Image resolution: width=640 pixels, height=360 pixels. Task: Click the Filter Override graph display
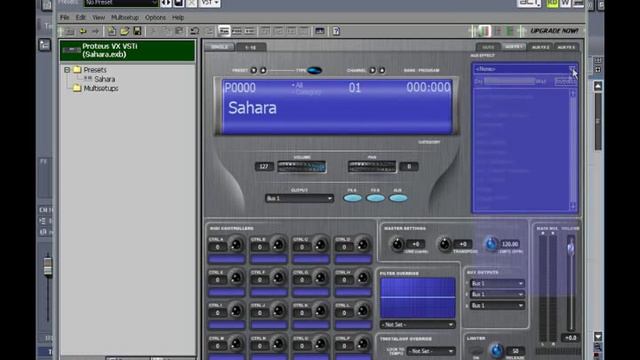click(418, 298)
